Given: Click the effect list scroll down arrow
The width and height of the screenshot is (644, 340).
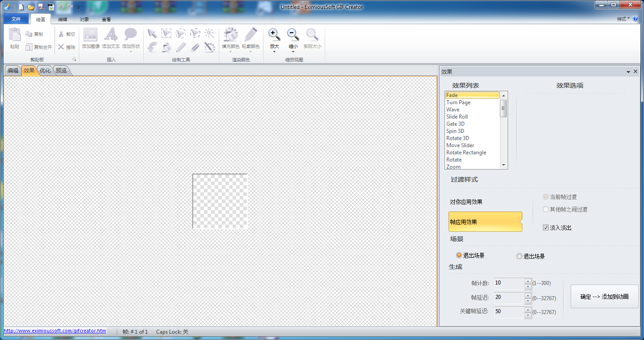Looking at the screenshot, I should pyautogui.click(x=504, y=165).
